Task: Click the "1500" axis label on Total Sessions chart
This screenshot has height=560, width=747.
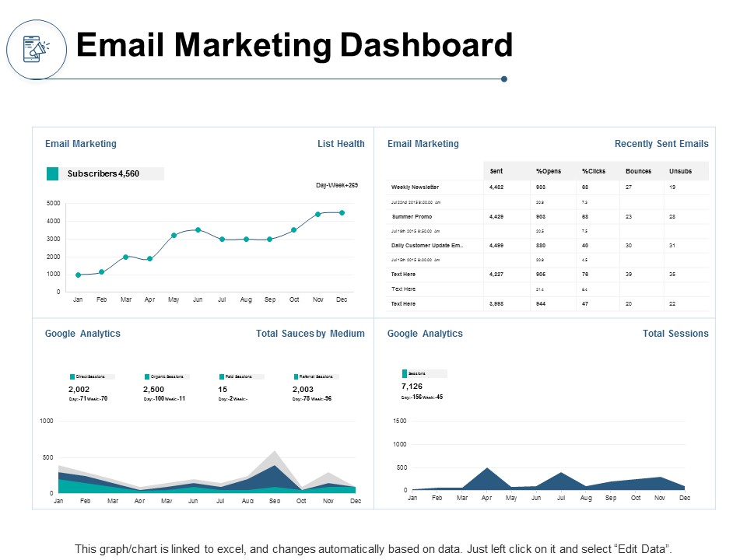Action: pos(400,421)
